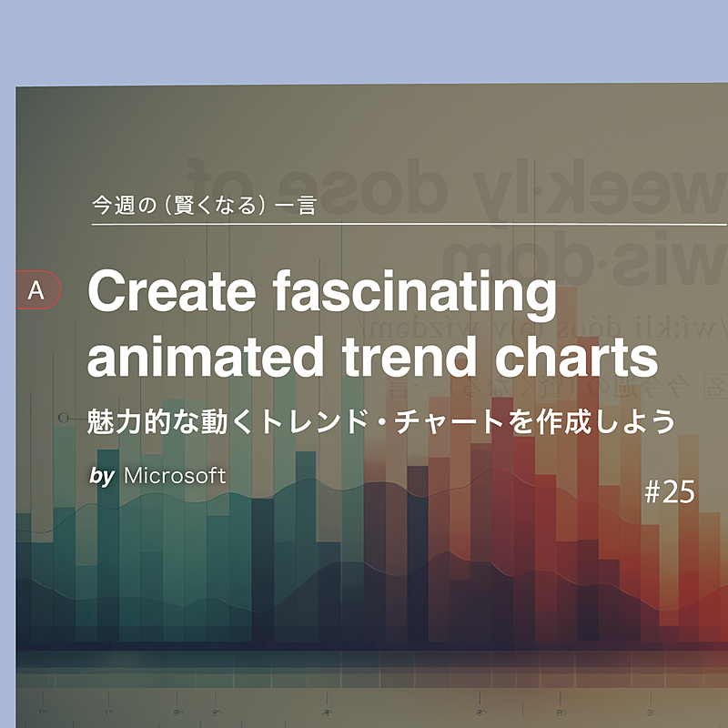Click the 'animated trend charts' heading line
This screenshot has height=728, width=728.
coord(372,358)
